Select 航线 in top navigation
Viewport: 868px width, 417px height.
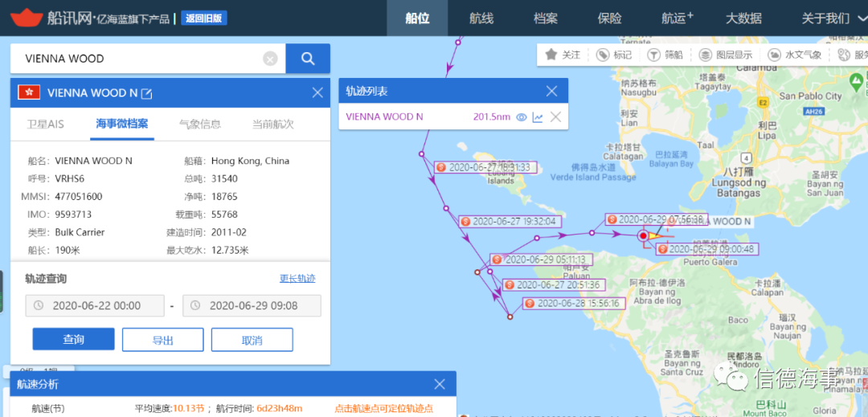click(481, 18)
